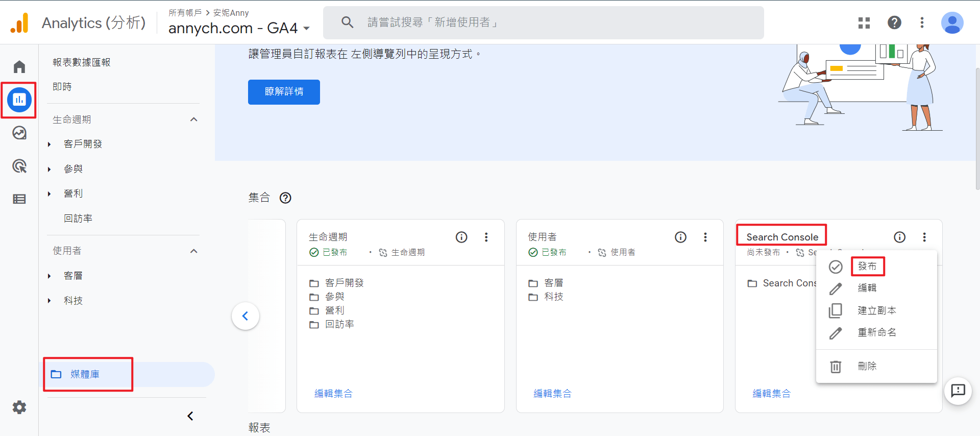Viewport: 980px width, 436px height.
Task: Open the Explore icon in left rail
Action: (x=19, y=133)
